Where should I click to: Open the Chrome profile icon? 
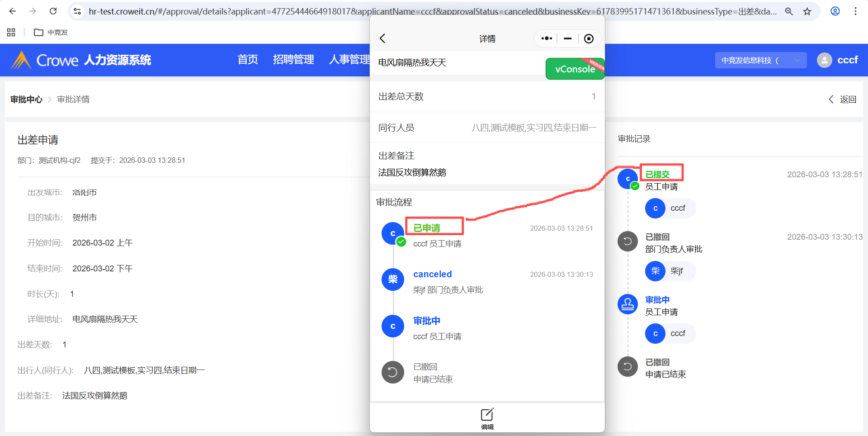coord(835,11)
